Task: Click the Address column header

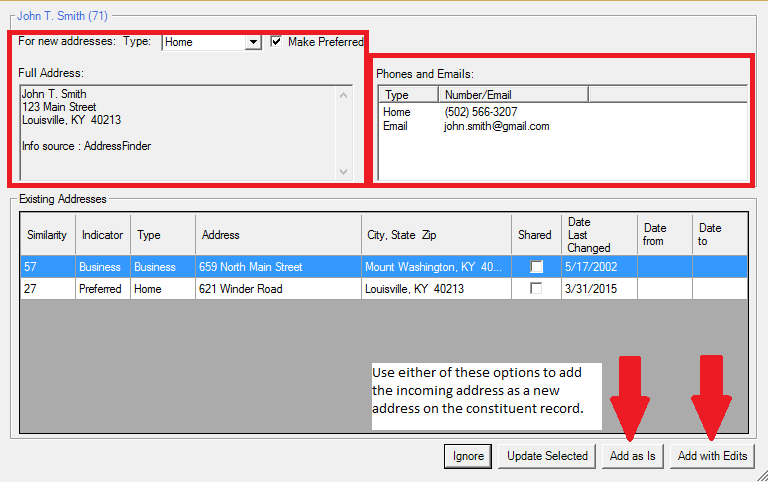Action: (x=278, y=235)
